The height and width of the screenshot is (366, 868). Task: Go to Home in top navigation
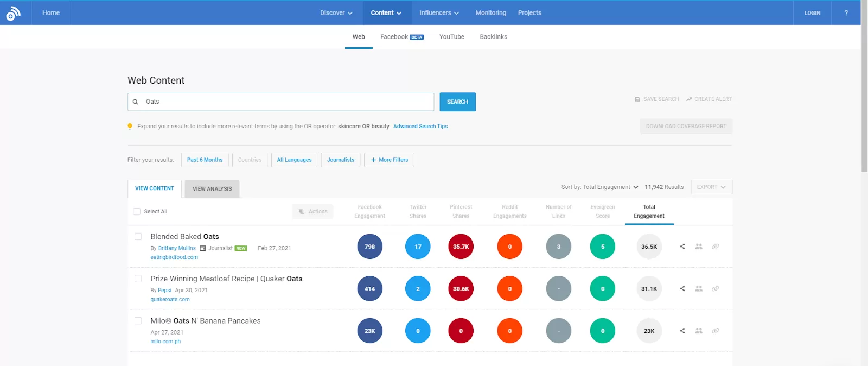click(x=51, y=13)
